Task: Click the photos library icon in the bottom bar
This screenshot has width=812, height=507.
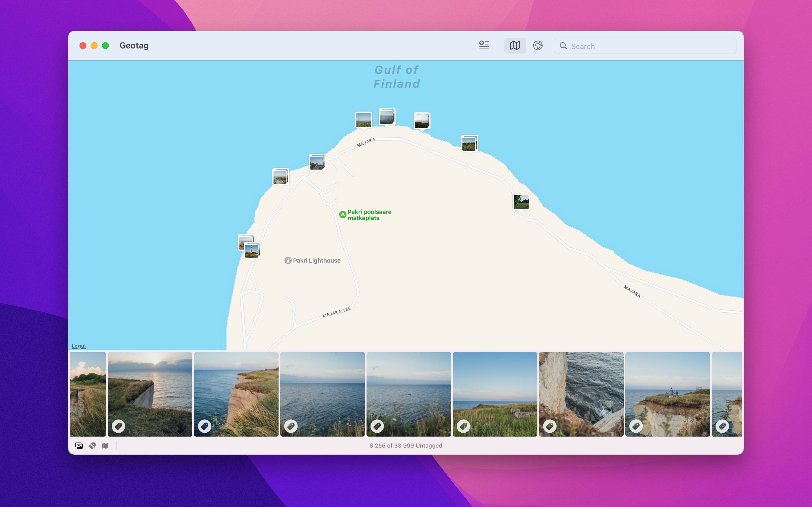Action: point(79,446)
